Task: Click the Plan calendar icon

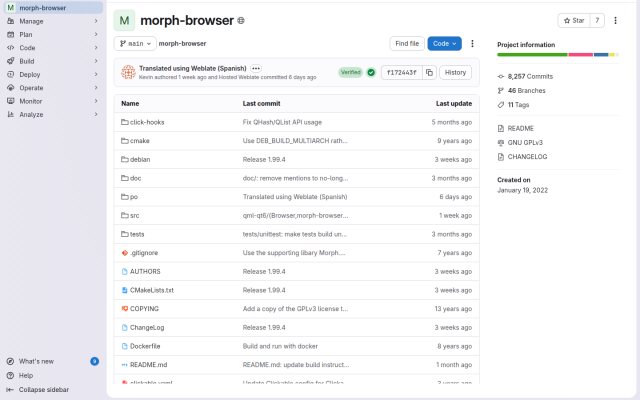Action: tap(11, 35)
